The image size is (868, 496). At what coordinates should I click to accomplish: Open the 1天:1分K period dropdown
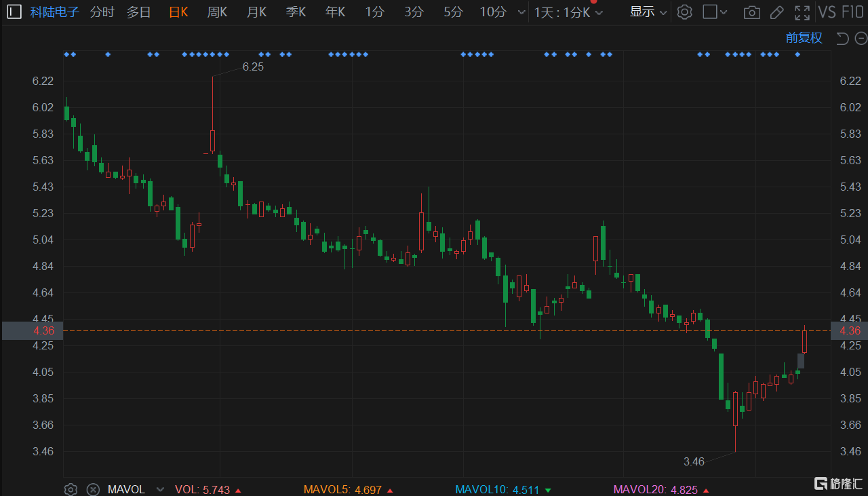(568, 12)
